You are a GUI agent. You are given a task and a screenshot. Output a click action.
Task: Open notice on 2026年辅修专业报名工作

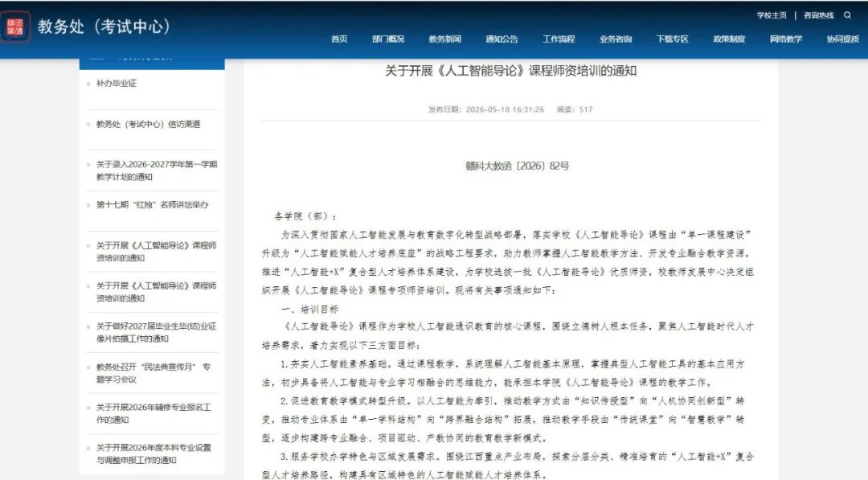click(x=154, y=413)
